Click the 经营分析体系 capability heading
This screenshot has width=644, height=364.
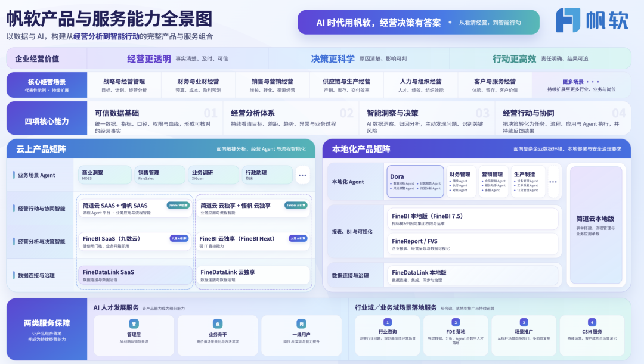click(253, 113)
